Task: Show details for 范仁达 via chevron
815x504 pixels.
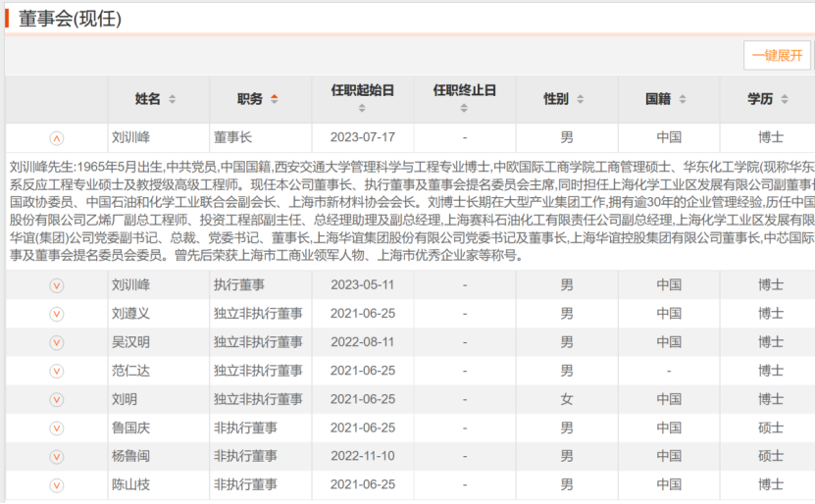Action: tap(57, 371)
